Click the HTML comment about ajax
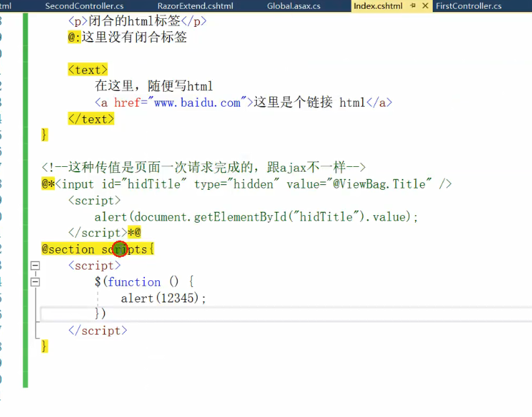This screenshot has width=532, height=417. coord(203,167)
